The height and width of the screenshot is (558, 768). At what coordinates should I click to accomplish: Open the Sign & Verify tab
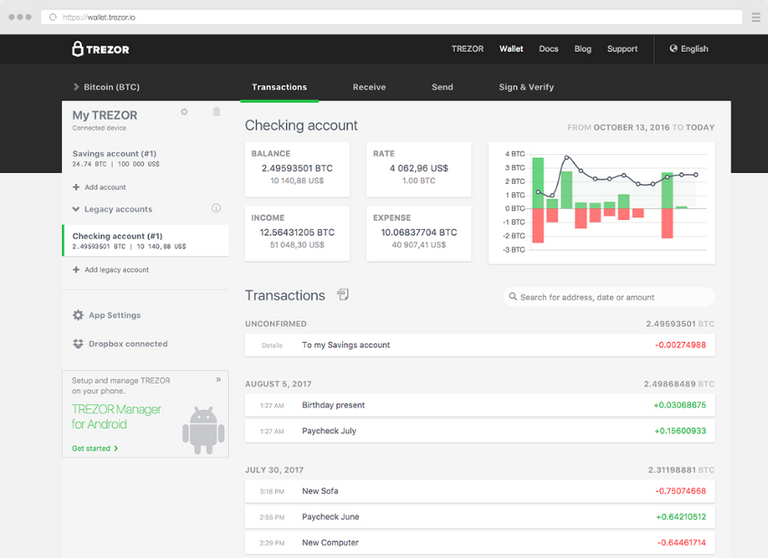527,87
